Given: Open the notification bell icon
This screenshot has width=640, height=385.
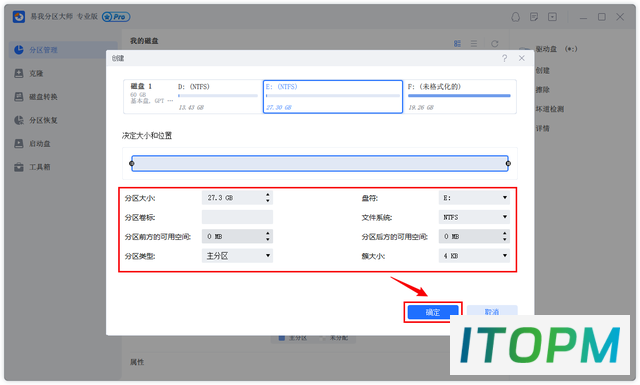Looking at the screenshot, I should tap(516, 17).
